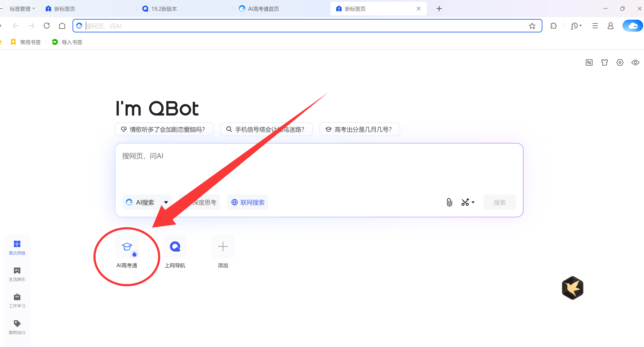This screenshot has height=347, width=644.
Task: Toggle 联网搜索 option
Action: pos(247,202)
